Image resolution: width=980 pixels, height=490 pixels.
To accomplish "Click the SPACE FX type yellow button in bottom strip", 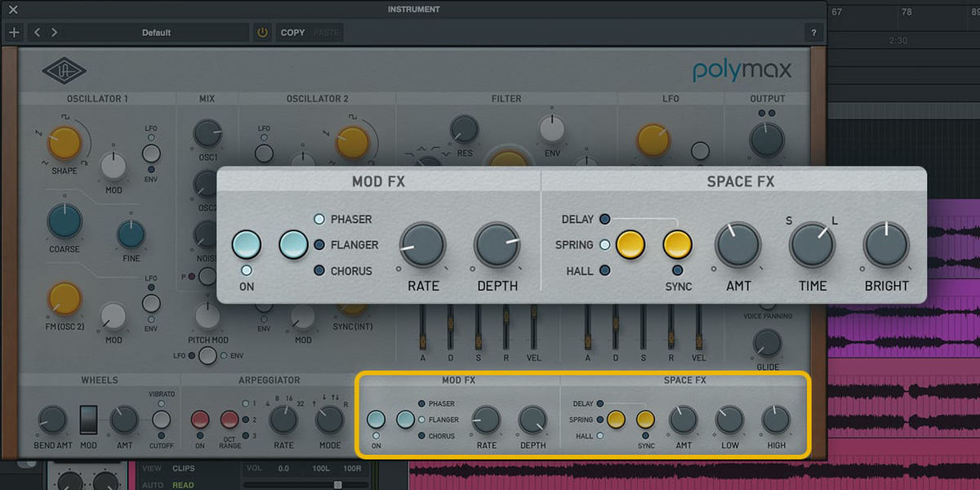I will tap(616, 420).
